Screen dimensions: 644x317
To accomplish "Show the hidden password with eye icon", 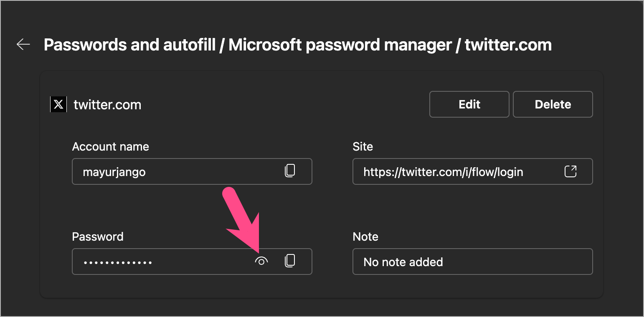I will click(x=261, y=262).
